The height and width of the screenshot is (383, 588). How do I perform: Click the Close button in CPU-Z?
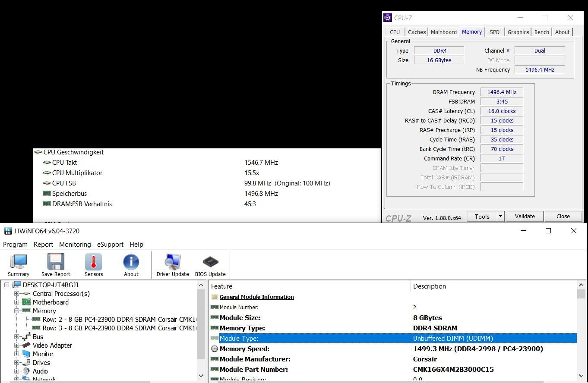[563, 216]
